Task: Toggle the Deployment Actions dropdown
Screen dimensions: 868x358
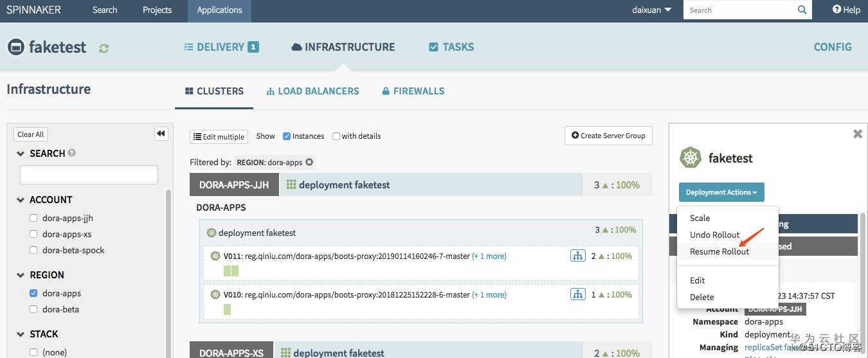Action: point(721,192)
